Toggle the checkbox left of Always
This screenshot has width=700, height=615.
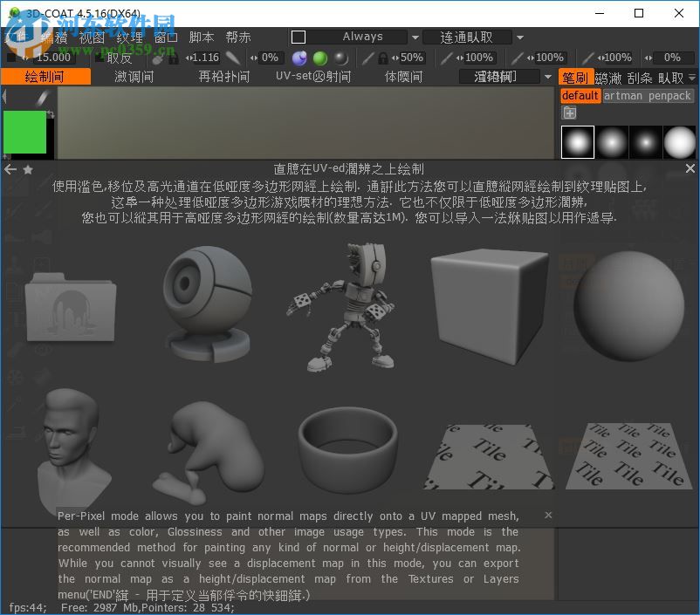(299, 37)
